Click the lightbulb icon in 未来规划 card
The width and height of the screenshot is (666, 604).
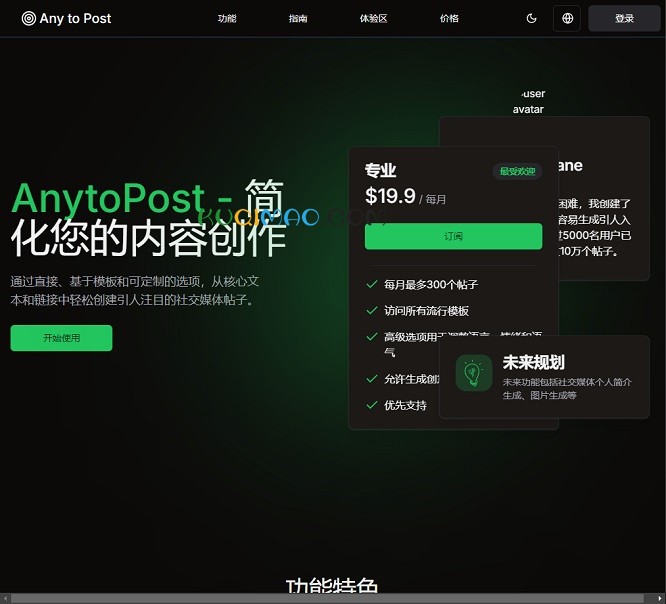[x=474, y=373]
